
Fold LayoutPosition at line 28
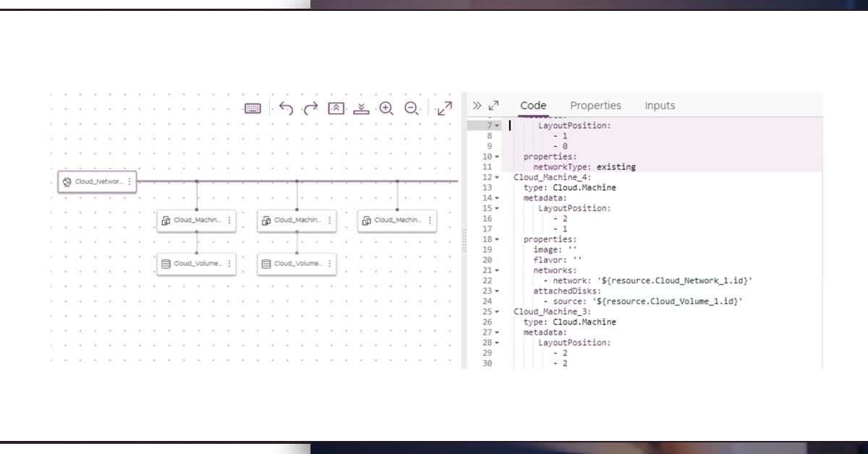pos(497,343)
